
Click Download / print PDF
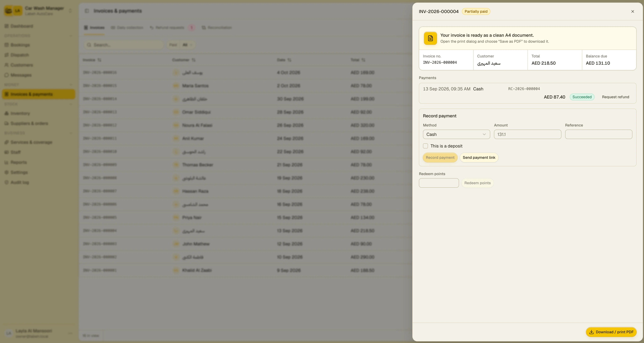point(611,332)
